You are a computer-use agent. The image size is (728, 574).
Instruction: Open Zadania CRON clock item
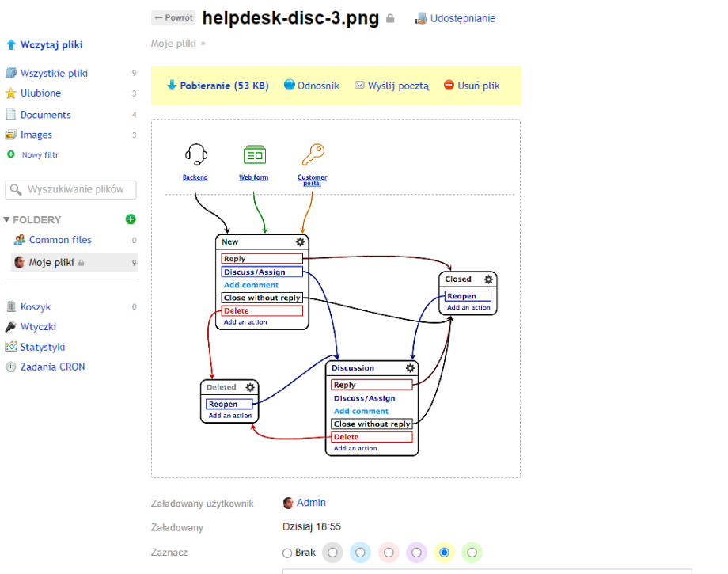[x=52, y=367]
